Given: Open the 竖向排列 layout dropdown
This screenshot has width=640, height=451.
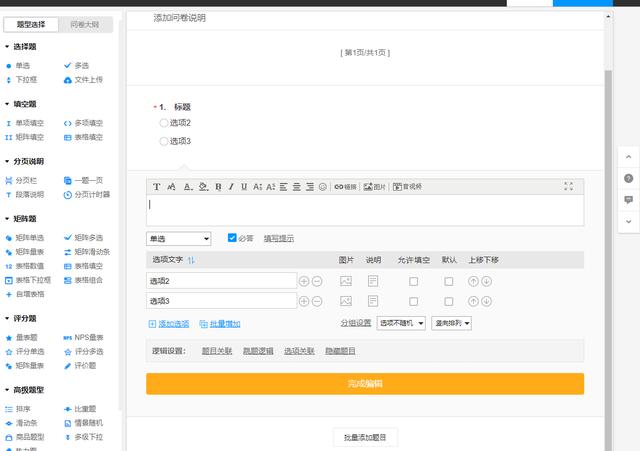Looking at the screenshot, I should (451, 323).
